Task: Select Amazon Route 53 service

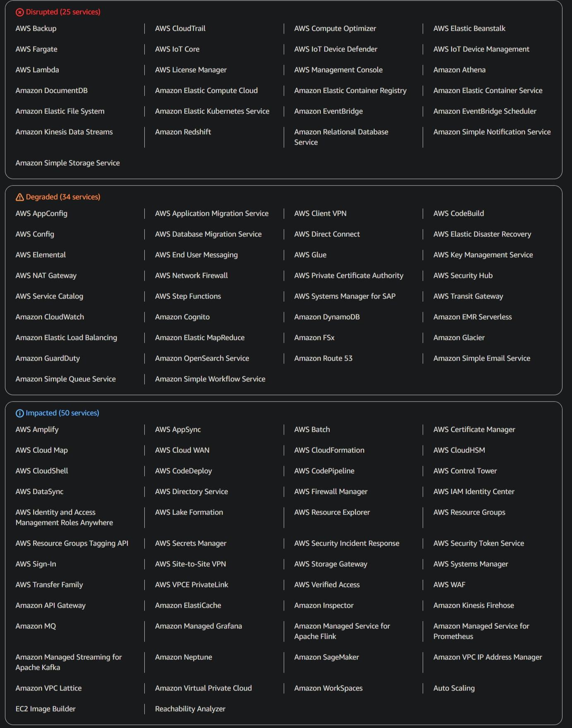Action: pyautogui.click(x=323, y=358)
